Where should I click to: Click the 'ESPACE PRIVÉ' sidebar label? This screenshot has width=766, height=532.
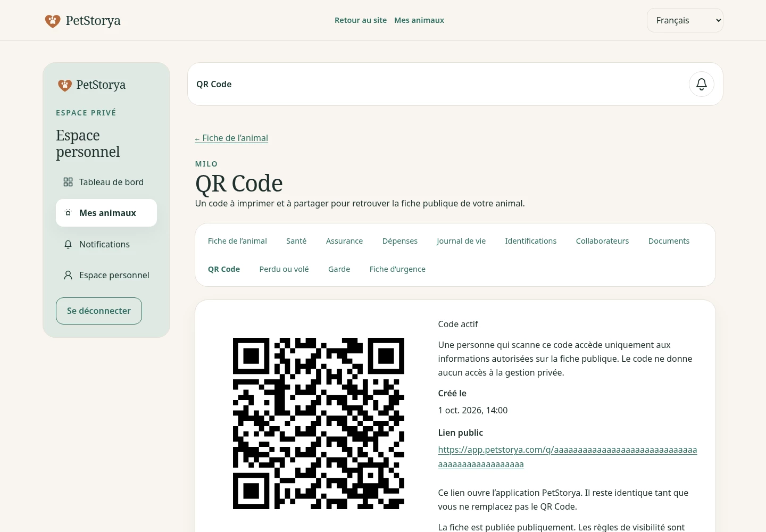pyautogui.click(x=86, y=113)
